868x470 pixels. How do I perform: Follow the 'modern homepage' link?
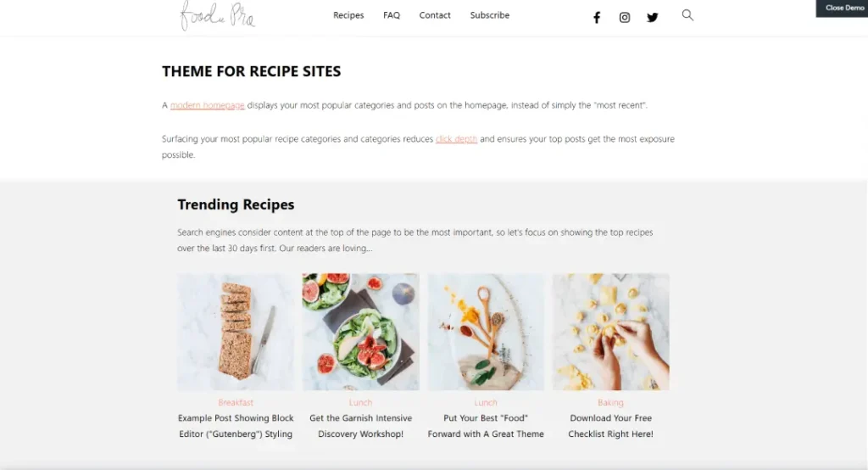[207, 105]
